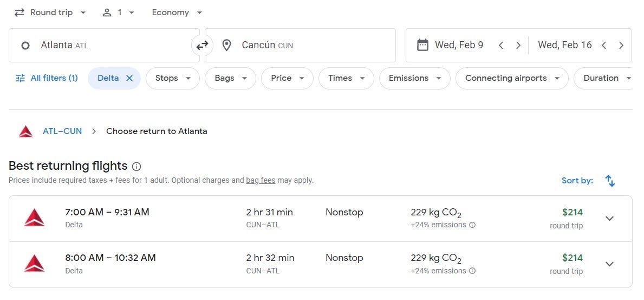Viewport: 644px width, 300px height.
Task: Go back to ATL–CUN departing flights
Action: (x=62, y=131)
